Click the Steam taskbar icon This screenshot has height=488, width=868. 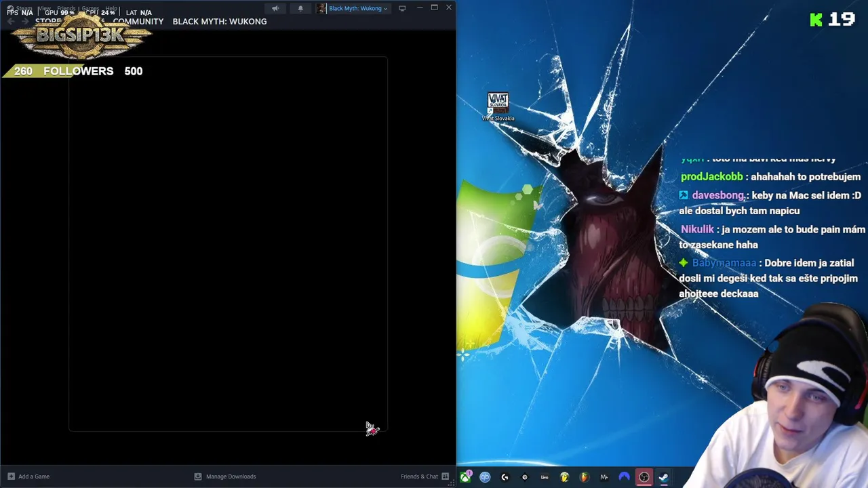click(x=663, y=477)
